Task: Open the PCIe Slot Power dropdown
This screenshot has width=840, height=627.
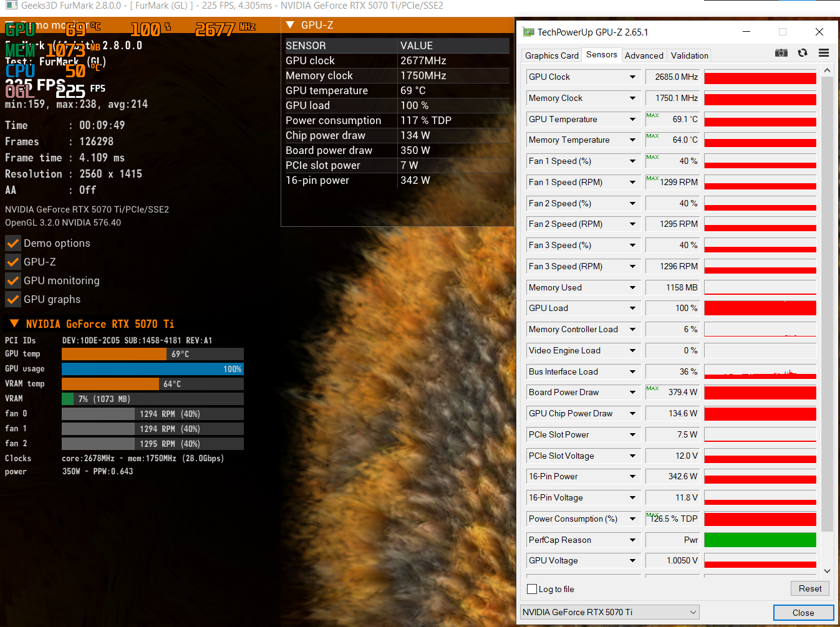Action: 632,434
